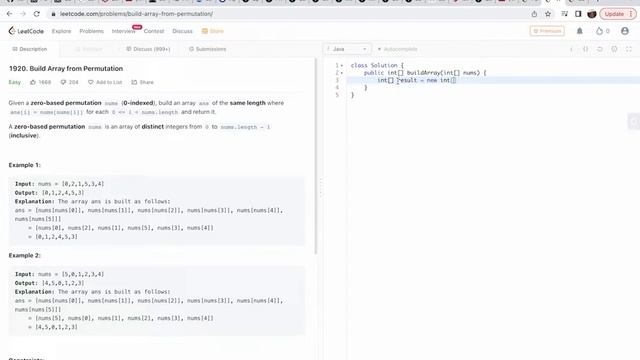Click the comment count icon showing 204

63,82
